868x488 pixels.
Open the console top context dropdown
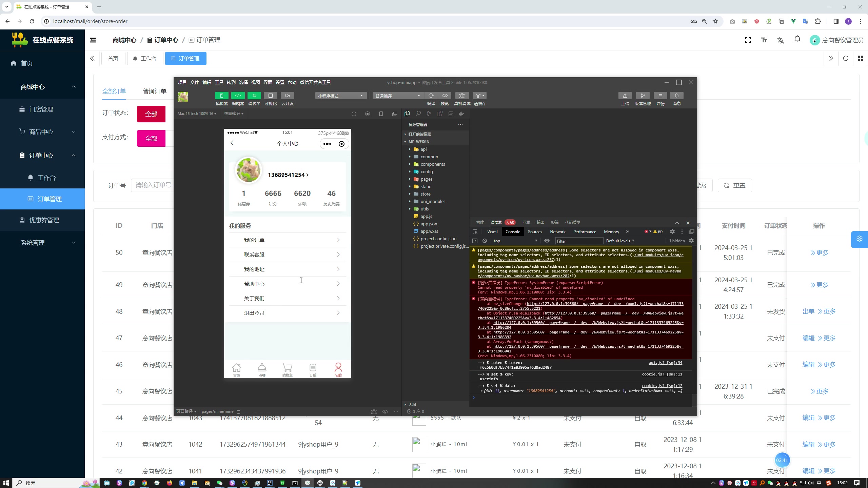(x=515, y=241)
